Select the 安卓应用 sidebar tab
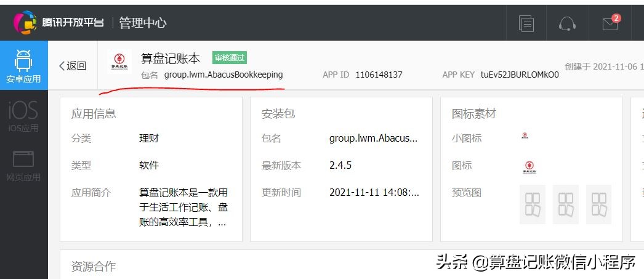644x279 pixels. coord(23,65)
